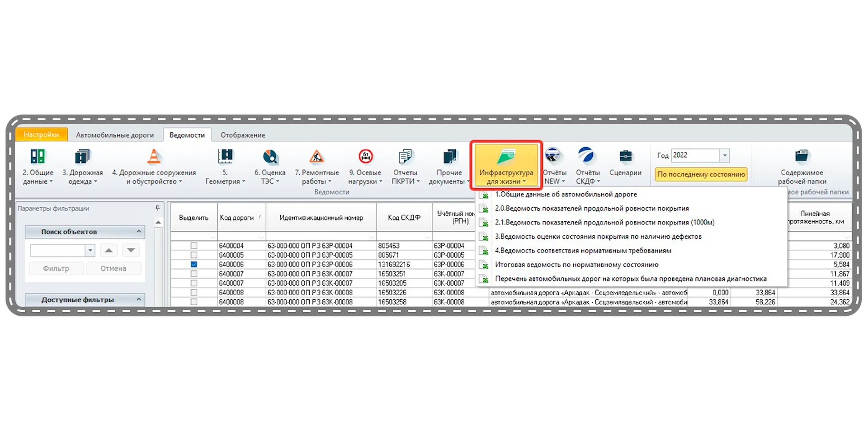This screenshot has width=868, height=429.
Task: Check the checkbox for road 6400004
Action: (194, 246)
